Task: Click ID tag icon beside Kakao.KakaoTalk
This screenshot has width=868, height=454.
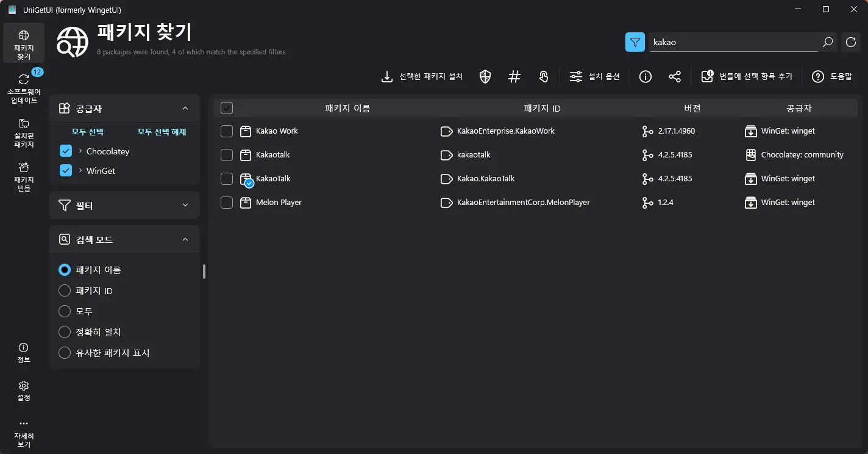Action: tap(446, 179)
